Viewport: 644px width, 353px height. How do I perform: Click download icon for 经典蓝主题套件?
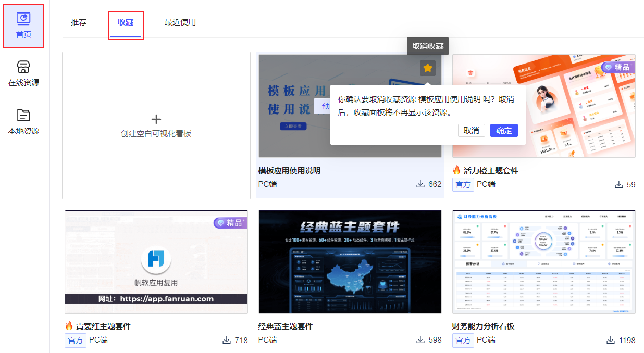click(420, 340)
